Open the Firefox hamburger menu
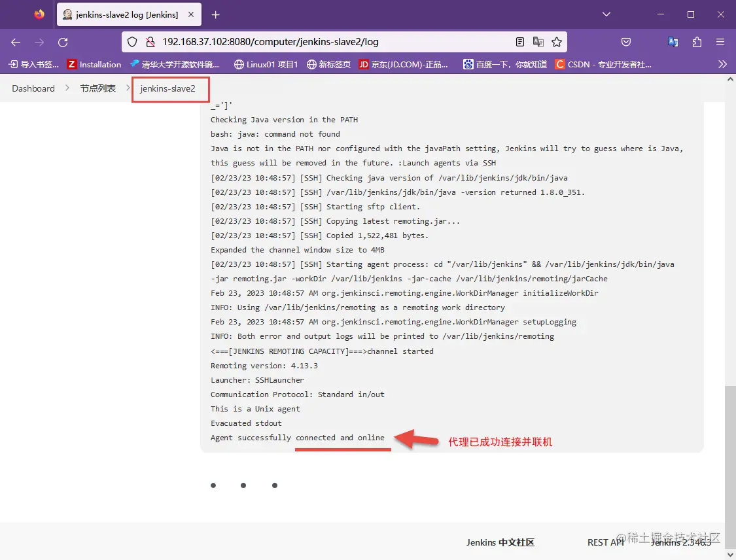 tap(720, 43)
